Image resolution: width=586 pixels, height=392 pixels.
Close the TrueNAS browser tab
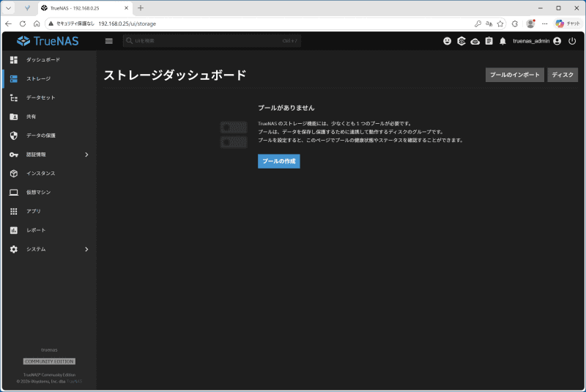pyautogui.click(x=126, y=8)
